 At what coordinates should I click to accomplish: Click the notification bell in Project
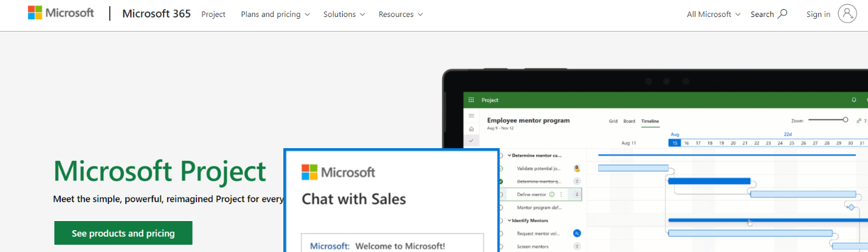(x=854, y=100)
